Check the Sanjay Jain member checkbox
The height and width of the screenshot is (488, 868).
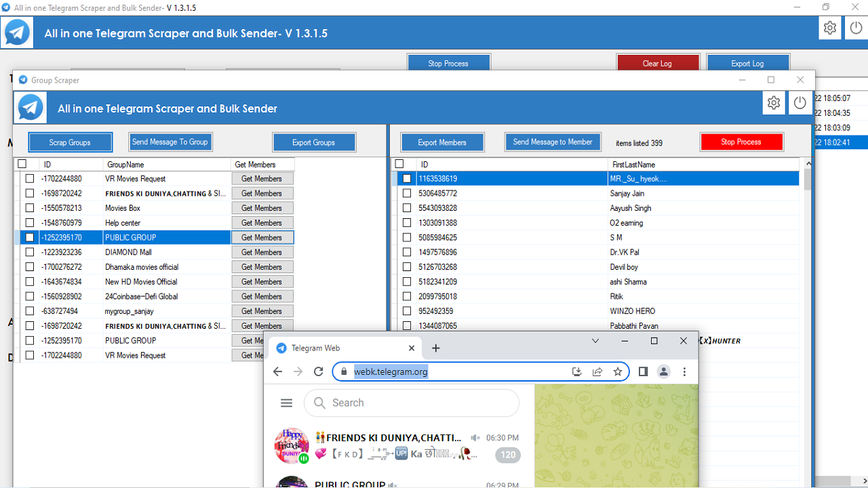pyautogui.click(x=407, y=193)
